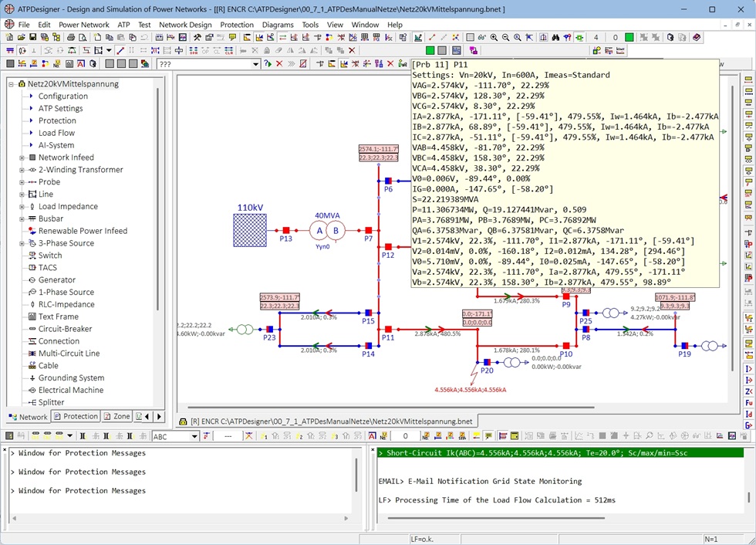756x545 pixels.
Task: Click probe P11 in the network diagram
Action: click(x=387, y=329)
